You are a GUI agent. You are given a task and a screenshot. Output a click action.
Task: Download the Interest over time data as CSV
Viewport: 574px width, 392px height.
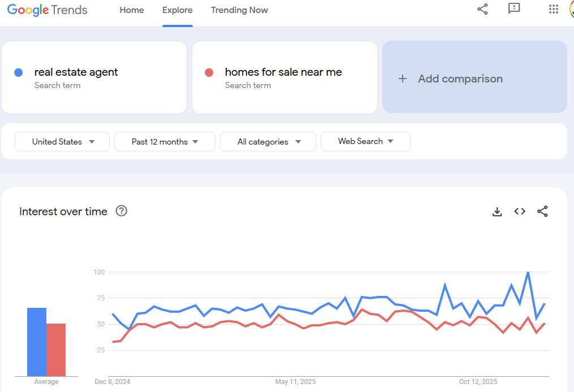[x=497, y=211]
